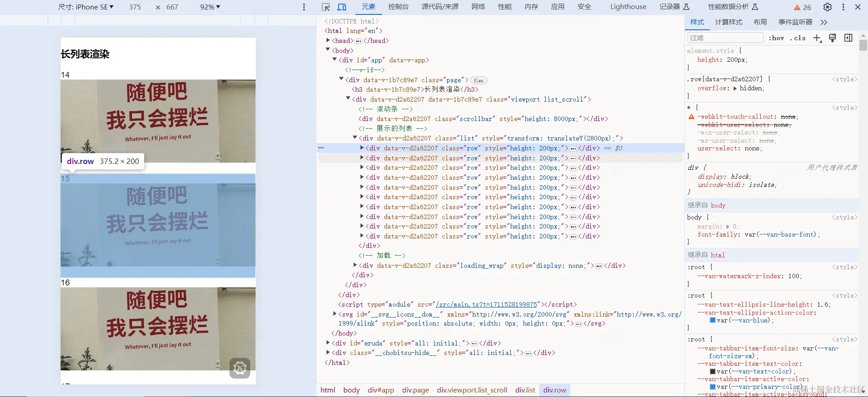Select the scrollbar div element line

click(x=483, y=119)
